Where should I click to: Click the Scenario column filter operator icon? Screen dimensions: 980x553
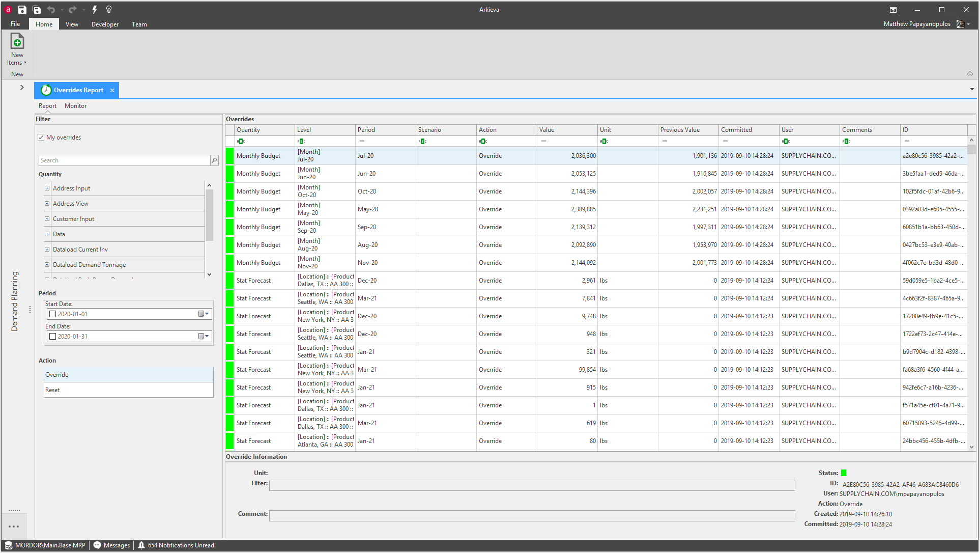point(422,142)
